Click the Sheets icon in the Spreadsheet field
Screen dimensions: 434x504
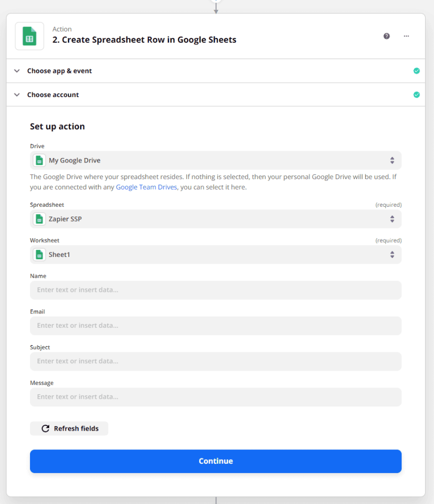(x=39, y=219)
